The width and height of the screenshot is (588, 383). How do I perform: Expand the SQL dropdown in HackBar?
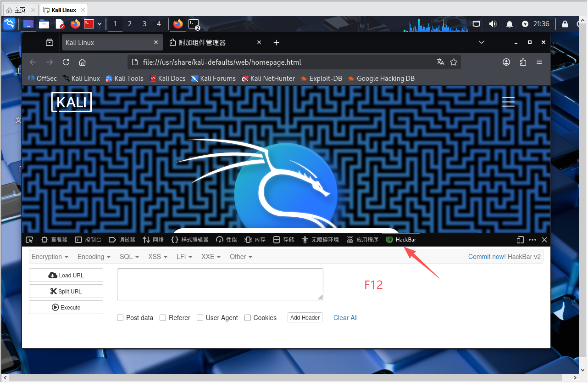[x=129, y=257]
